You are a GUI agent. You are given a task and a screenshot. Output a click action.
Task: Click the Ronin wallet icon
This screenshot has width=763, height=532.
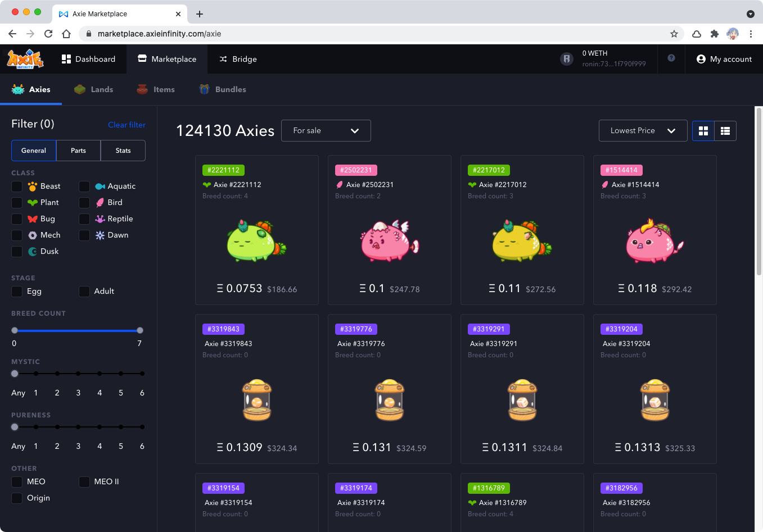click(567, 59)
